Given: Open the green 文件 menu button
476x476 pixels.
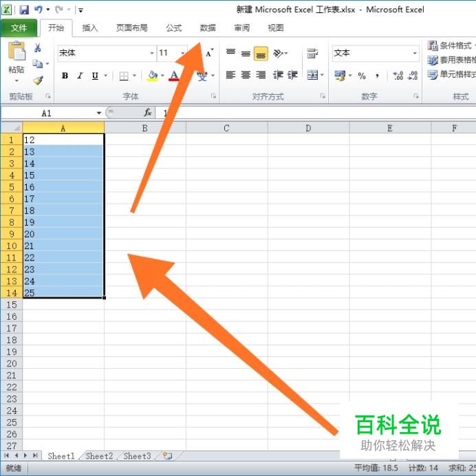Looking at the screenshot, I should pos(19,28).
